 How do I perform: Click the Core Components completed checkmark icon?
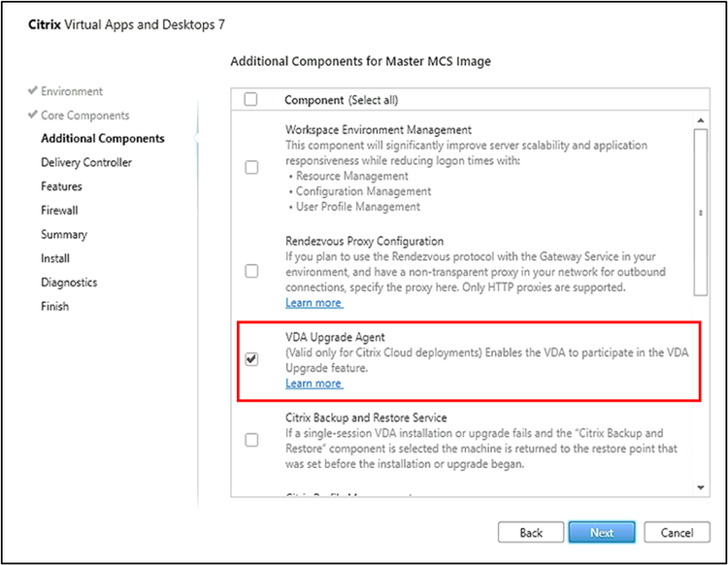[x=32, y=114]
